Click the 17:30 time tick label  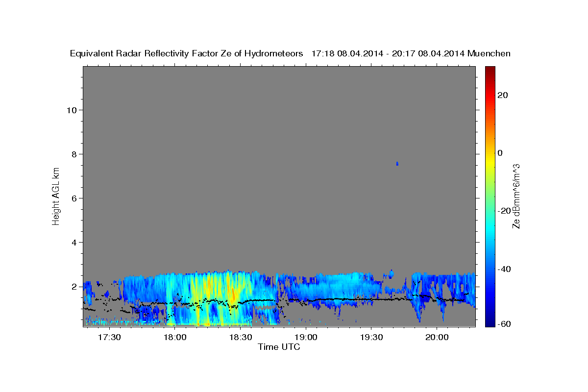[109, 338]
